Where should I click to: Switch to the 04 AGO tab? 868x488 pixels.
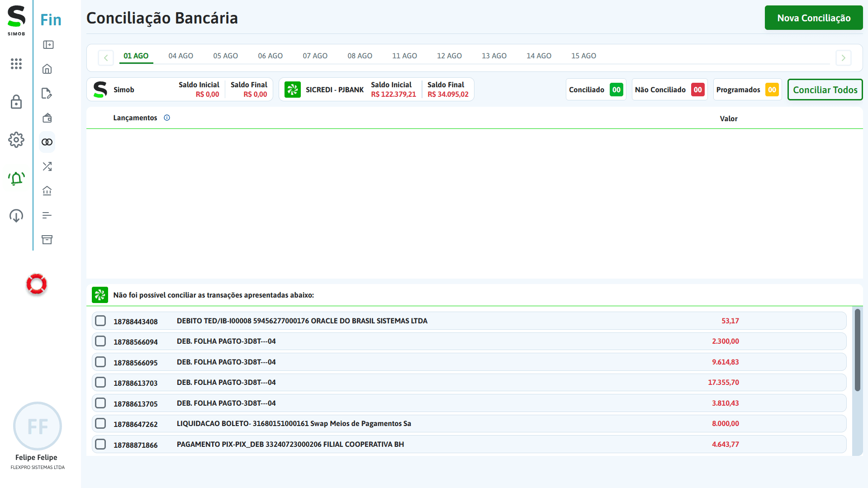[x=180, y=56]
